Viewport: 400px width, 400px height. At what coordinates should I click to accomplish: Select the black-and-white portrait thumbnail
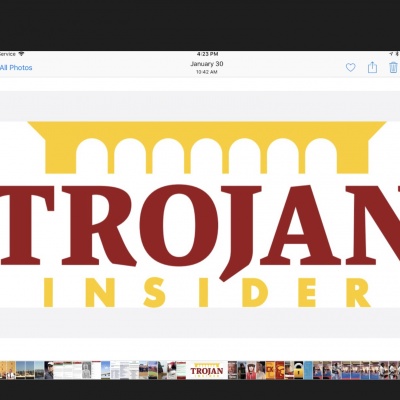86,370
